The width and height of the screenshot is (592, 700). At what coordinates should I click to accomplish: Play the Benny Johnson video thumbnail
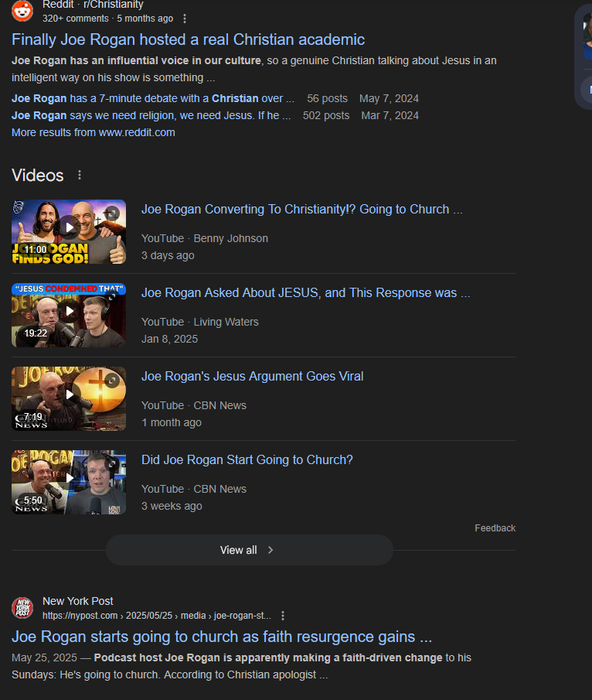(x=69, y=232)
